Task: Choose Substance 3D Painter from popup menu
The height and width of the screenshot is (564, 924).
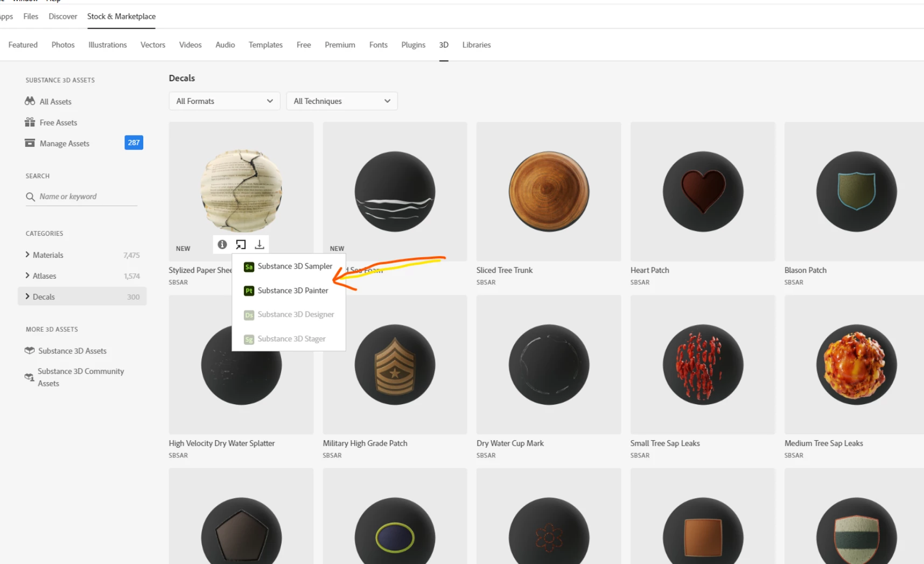Action: pos(289,291)
